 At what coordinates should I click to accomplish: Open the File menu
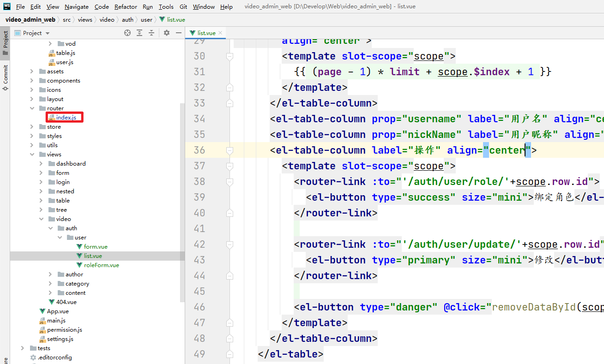20,6
